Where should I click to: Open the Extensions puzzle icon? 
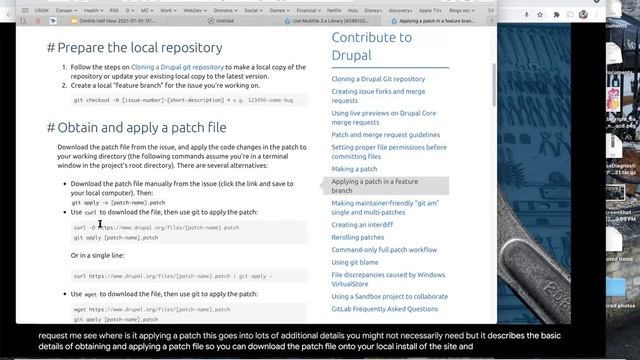click(556, 15)
